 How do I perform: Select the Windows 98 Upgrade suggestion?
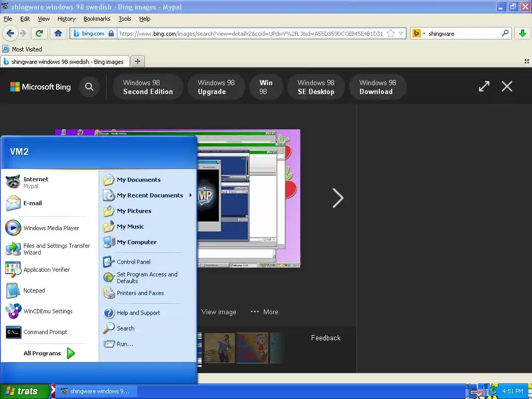point(216,87)
